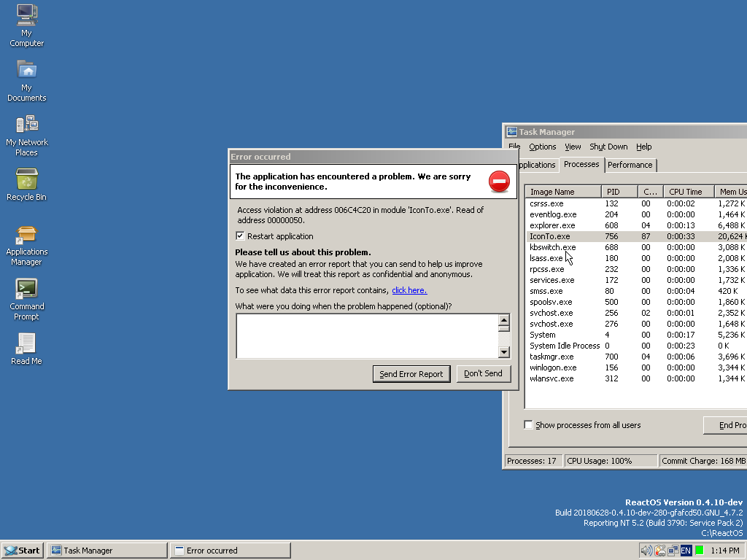Select the System process with PID 4

click(x=636, y=335)
